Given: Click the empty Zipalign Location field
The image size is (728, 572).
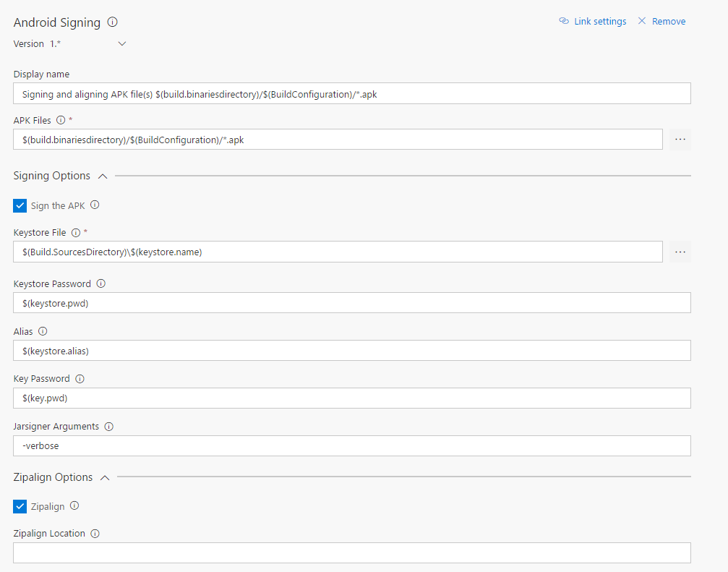Looking at the screenshot, I should pos(351,553).
